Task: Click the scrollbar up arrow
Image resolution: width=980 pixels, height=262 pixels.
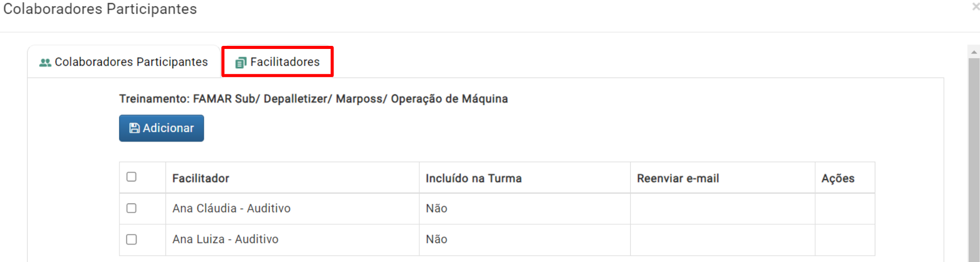Action: [974, 52]
